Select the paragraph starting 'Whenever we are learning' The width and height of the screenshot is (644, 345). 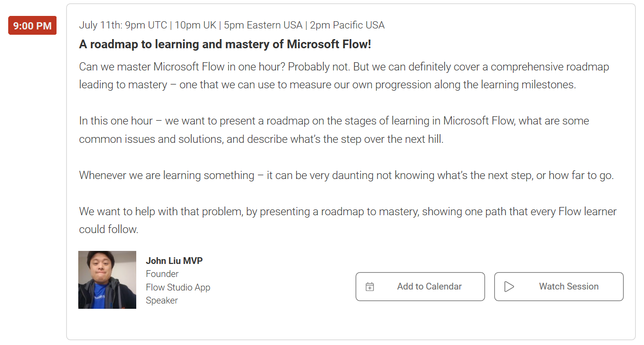(346, 175)
